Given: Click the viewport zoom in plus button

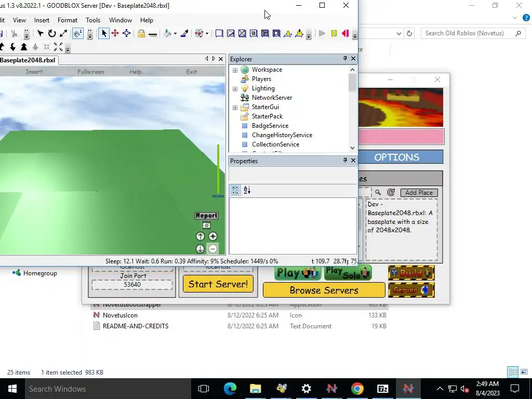Looking at the screenshot, I should pyautogui.click(x=212, y=236).
